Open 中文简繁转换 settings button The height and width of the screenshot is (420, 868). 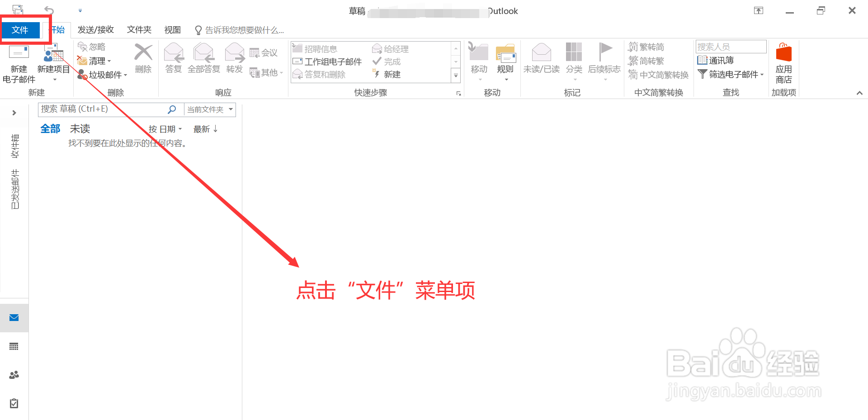(x=659, y=75)
